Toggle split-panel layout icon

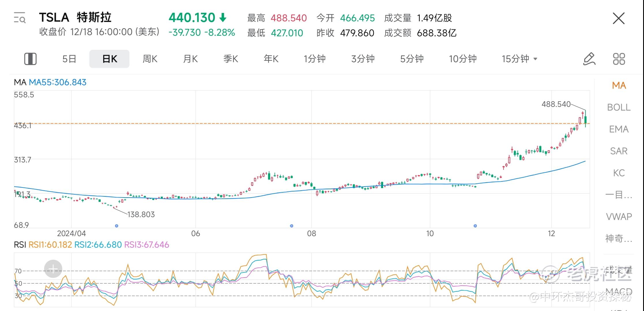[x=30, y=59]
